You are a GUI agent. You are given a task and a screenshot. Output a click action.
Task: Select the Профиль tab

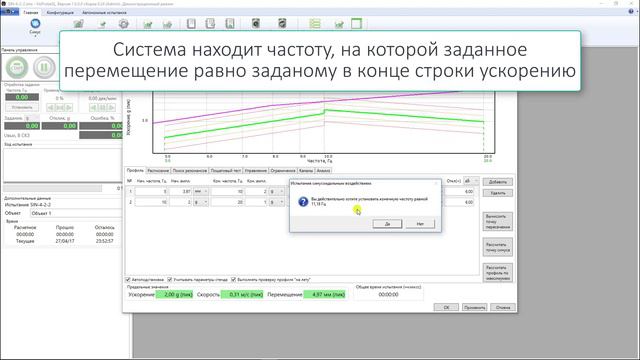tap(135, 170)
